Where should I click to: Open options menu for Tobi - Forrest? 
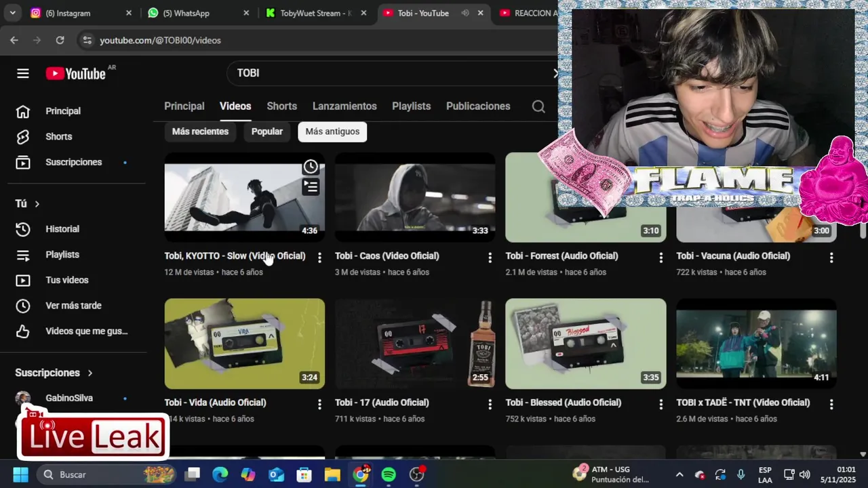click(x=660, y=258)
